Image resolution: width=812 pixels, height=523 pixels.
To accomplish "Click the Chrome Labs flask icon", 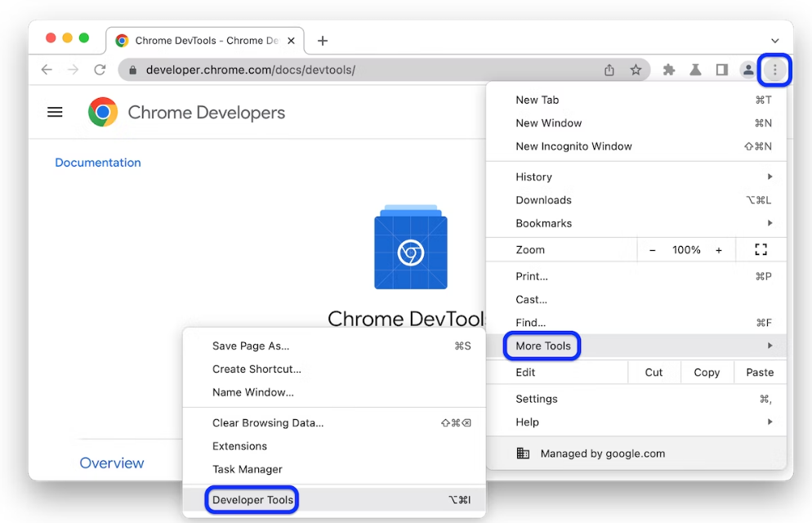I will coord(695,70).
